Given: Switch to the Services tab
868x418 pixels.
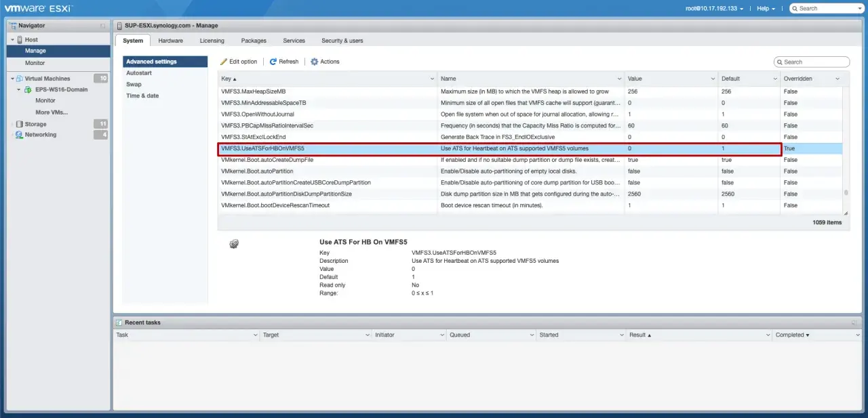Looking at the screenshot, I should (x=294, y=41).
